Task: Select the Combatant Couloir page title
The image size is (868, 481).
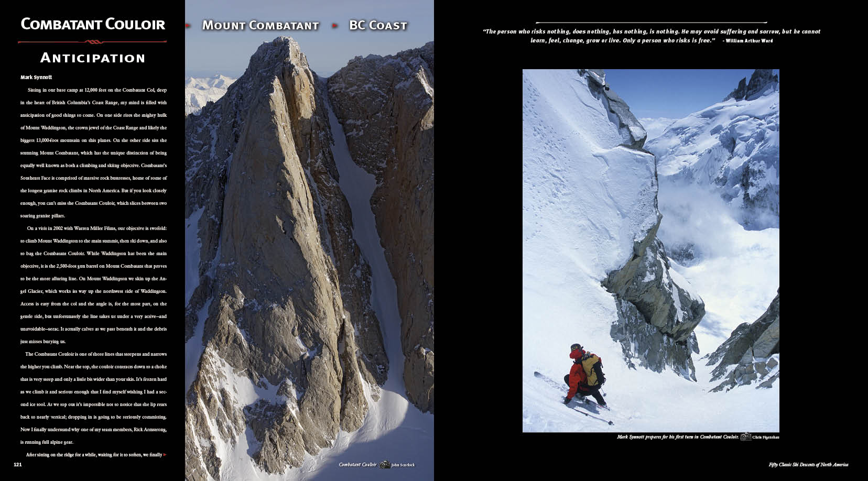Action: [x=93, y=24]
